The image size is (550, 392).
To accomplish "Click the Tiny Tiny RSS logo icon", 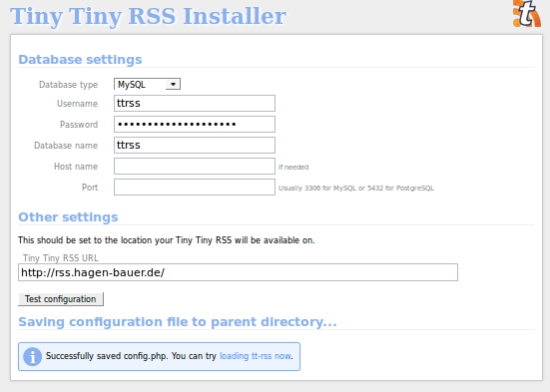I will pyautogui.click(x=527, y=14).
